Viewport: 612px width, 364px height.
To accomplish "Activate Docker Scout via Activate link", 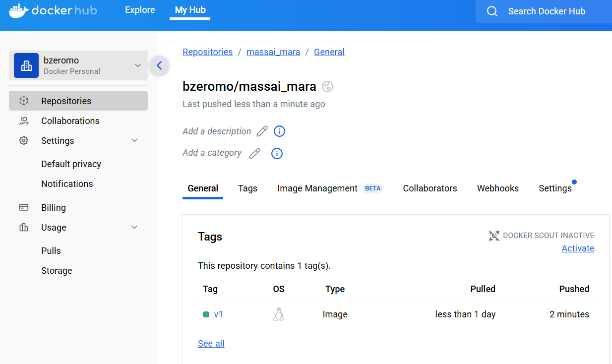I will pos(578,248).
